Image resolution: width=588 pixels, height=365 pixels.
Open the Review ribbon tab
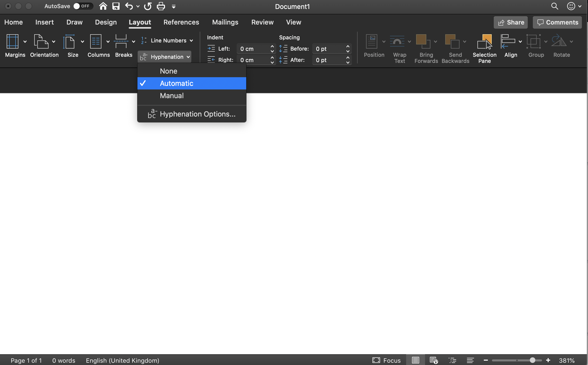(262, 22)
